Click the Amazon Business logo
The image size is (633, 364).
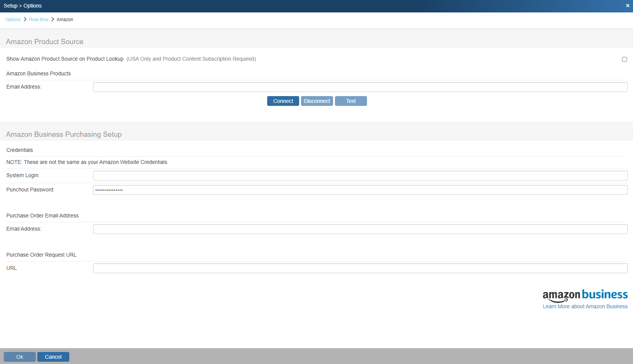585,295
